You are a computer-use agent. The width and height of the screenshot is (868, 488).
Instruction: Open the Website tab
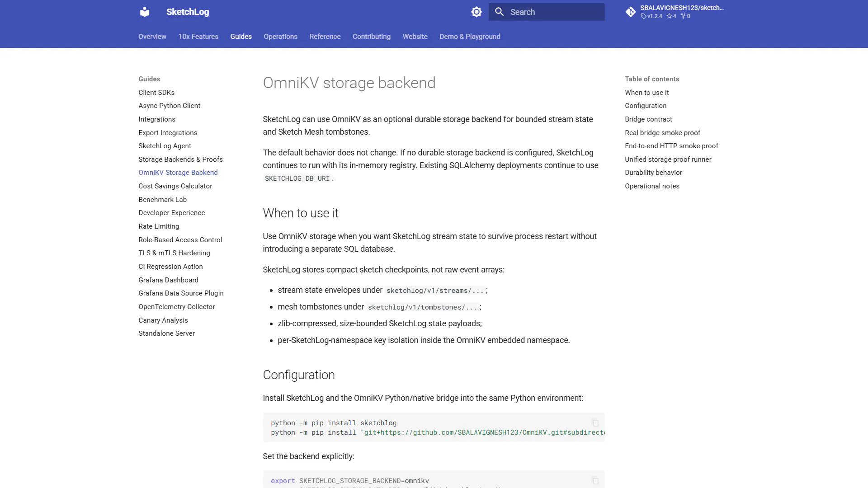click(415, 37)
